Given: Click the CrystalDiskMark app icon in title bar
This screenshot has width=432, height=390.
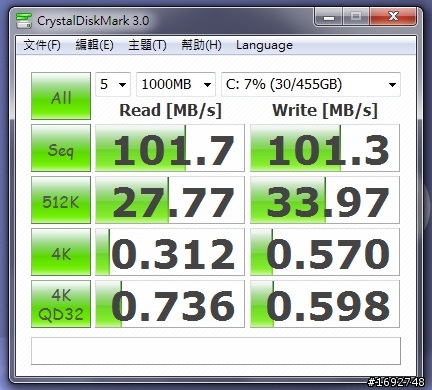Looking at the screenshot, I should coord(24,21).
